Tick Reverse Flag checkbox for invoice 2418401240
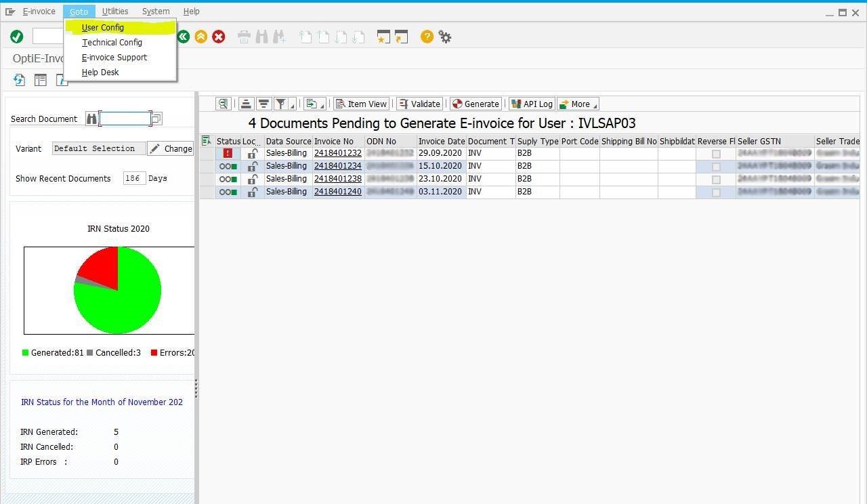This screenshot has width=867, height=504. pyautogui.click(x=716, y=192)
